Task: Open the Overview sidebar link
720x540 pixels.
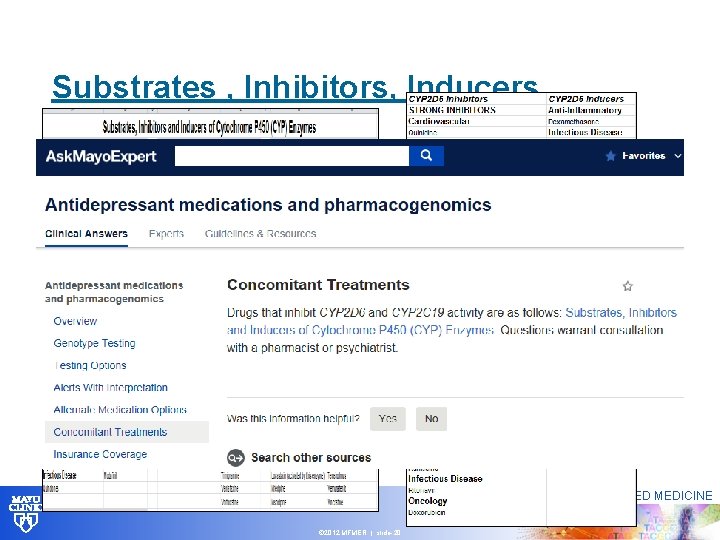Action: [75, 321]
